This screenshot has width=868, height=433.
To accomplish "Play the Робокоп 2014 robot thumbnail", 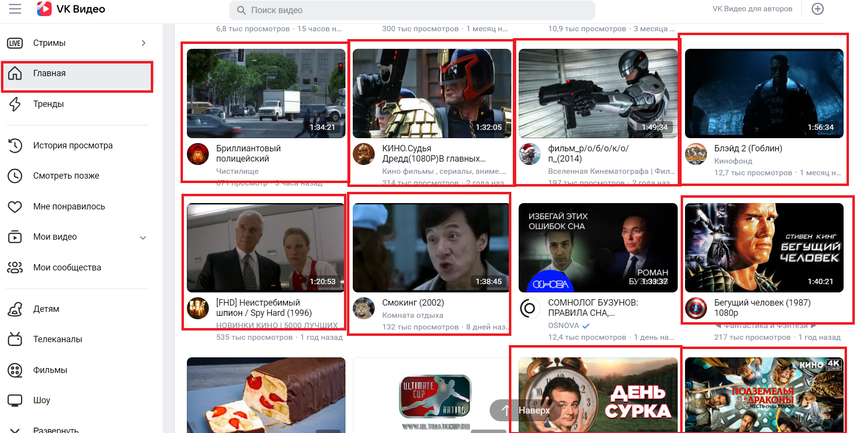I will (x=598, y=93).
